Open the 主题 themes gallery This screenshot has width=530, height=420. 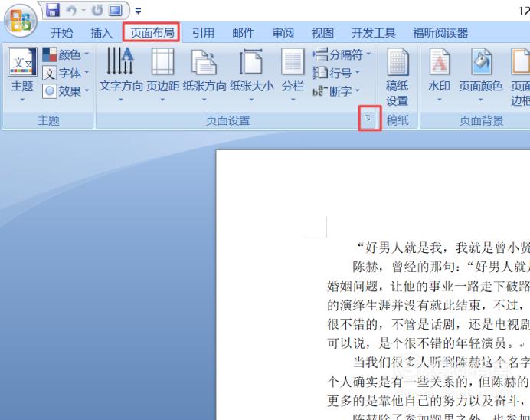pos(22,74)
